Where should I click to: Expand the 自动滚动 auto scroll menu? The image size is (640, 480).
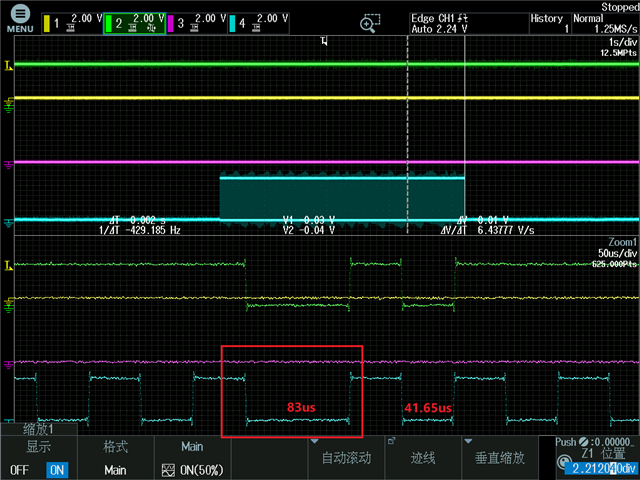(x=346, y=458)
